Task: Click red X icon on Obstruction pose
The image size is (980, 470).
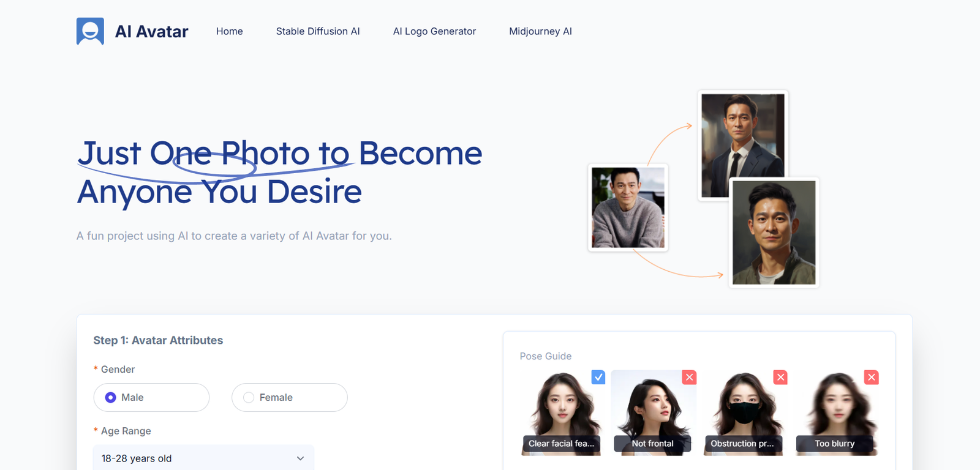Action: [x=780, y=378]
